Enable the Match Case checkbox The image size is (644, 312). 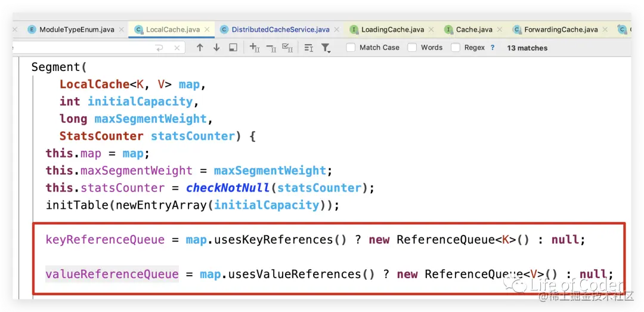[x=351, y=48]
